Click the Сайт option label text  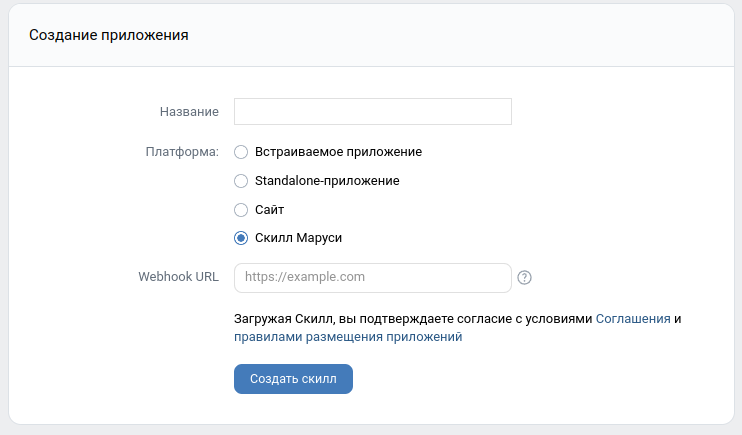point(270,210)
